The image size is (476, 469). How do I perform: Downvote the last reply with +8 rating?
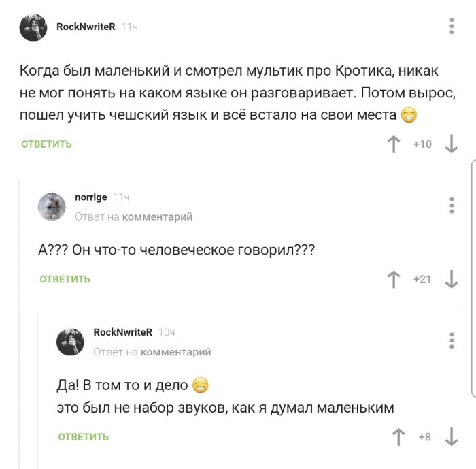point(451,437)
